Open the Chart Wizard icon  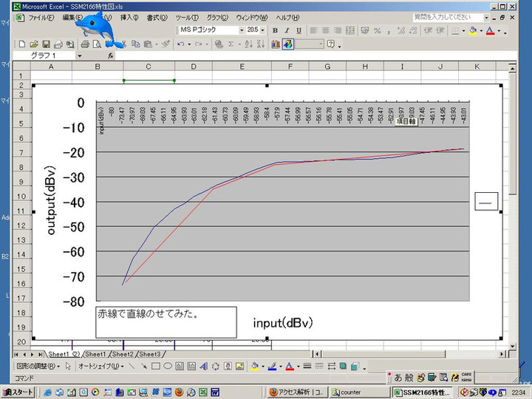pos(276,44)
